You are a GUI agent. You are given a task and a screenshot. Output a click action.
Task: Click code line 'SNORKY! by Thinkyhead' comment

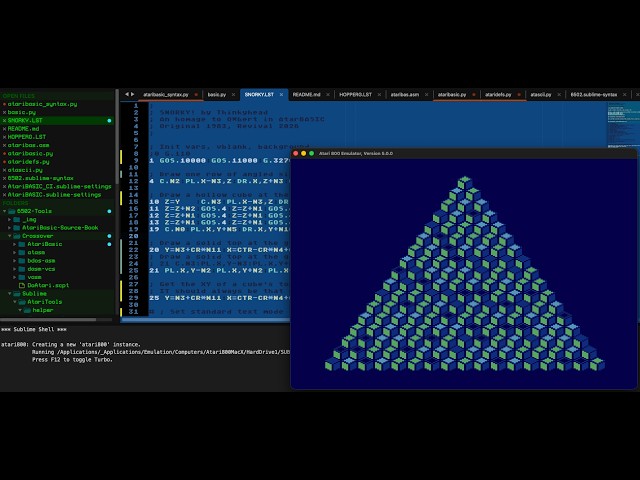pyautogui.click(x=214, y=112)
